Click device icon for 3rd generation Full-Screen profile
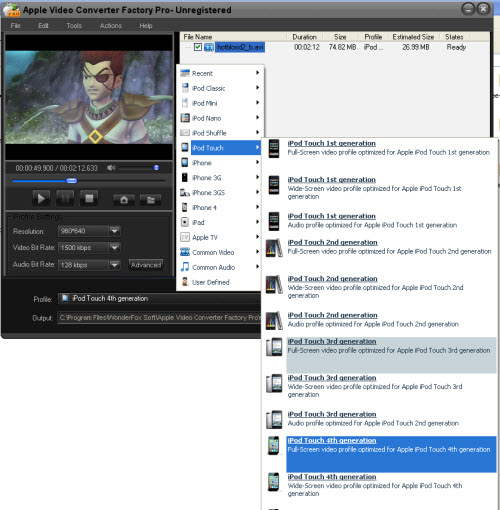Image resolution: width=500 pixels, height=510 pixels. point(274,347)
